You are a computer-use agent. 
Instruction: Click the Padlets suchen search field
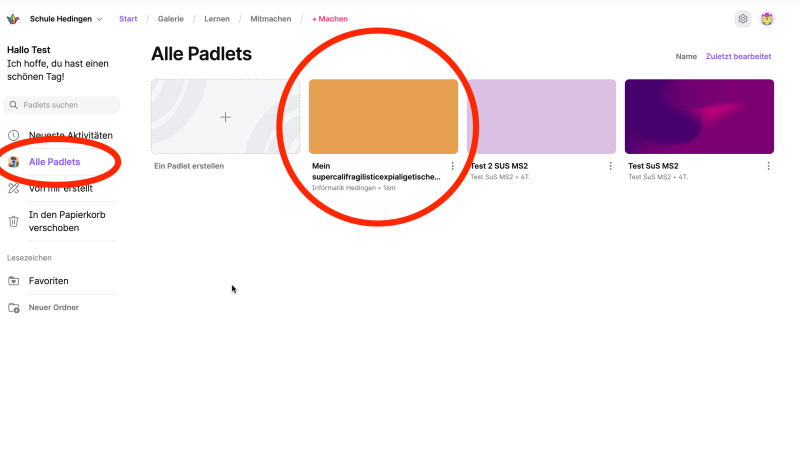pyautogui.click(x=62, y=105)
